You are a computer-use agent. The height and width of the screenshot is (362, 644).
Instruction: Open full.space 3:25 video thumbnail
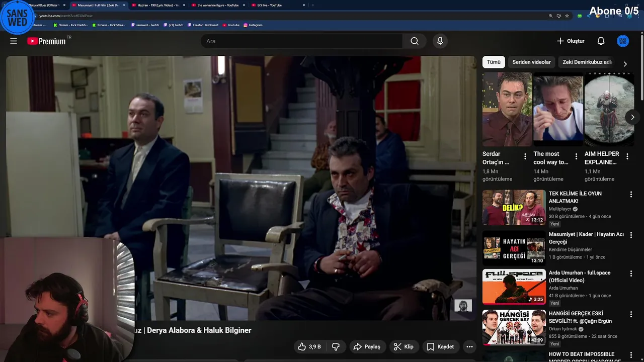(x=514, y=287)
